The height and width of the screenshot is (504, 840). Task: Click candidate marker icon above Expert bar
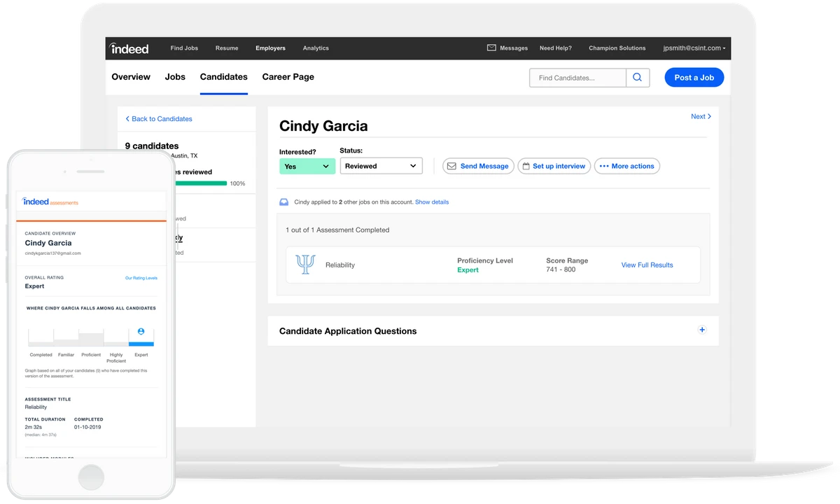pyautogui.click(x=141, y=331)
